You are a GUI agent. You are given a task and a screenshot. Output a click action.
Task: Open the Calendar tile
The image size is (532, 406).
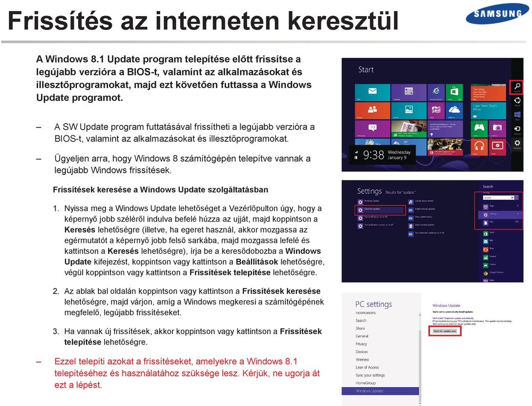(408, 92)
